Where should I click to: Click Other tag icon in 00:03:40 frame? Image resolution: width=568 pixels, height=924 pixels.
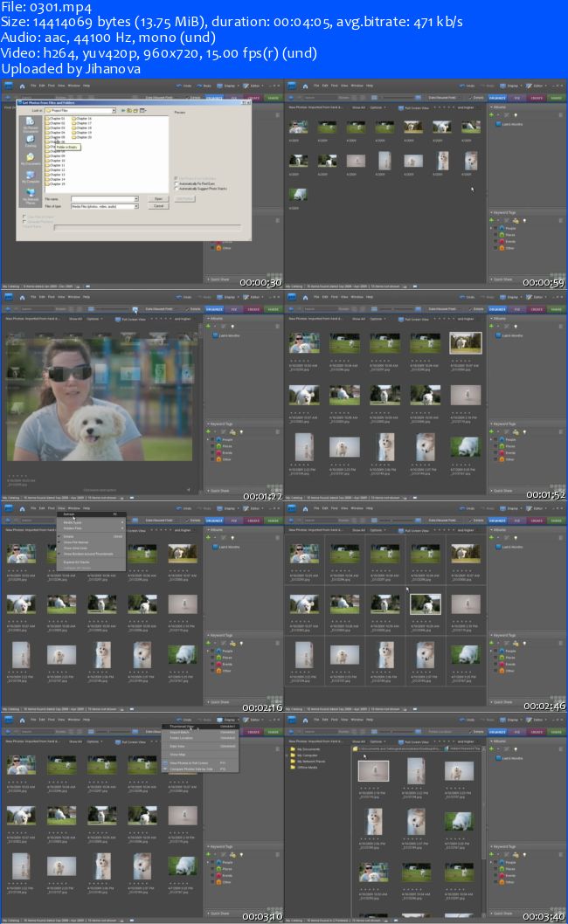click(502, 882)
